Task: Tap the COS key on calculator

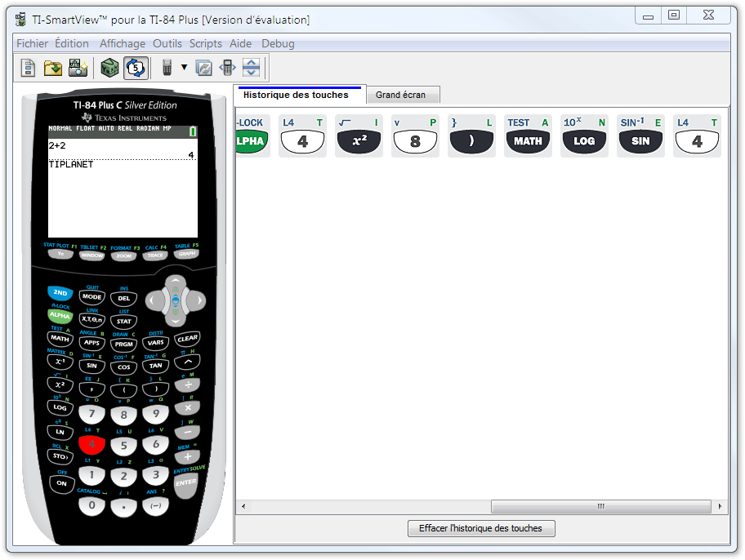Action: [123, 367]
